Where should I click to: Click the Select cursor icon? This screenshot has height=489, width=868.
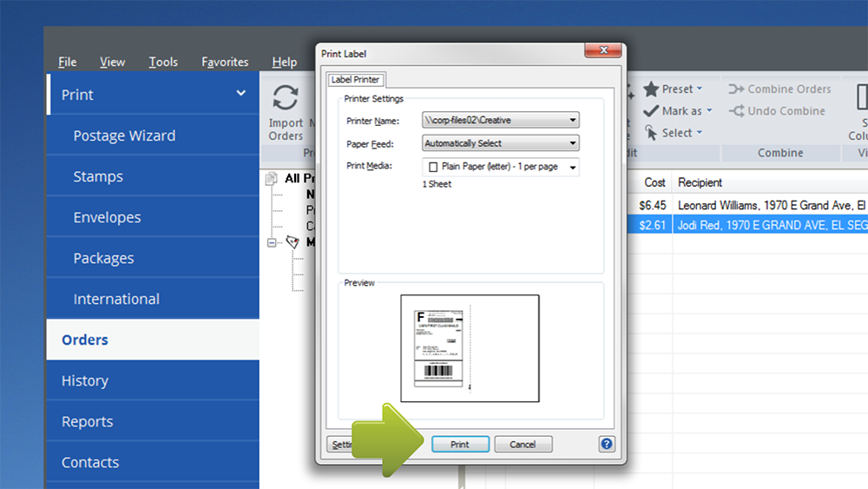tap(651, 133)
